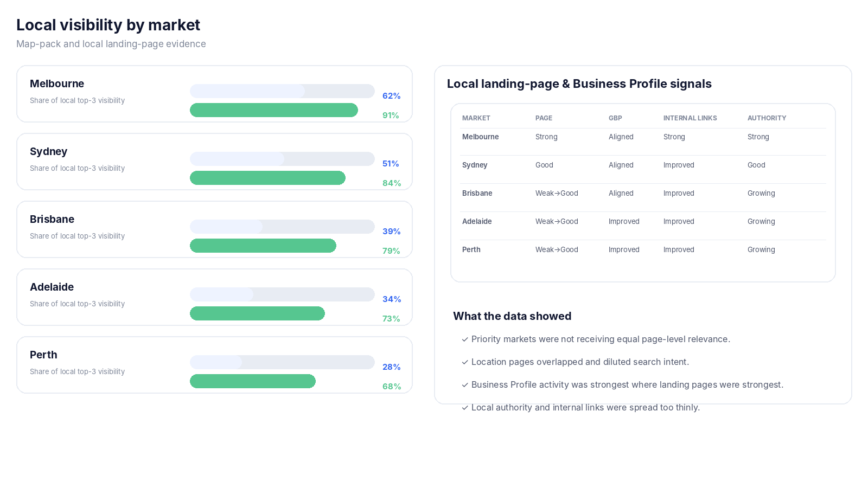Select the Sydney row label in signals table
Viewport: 868px width, 488px height.
475,165
